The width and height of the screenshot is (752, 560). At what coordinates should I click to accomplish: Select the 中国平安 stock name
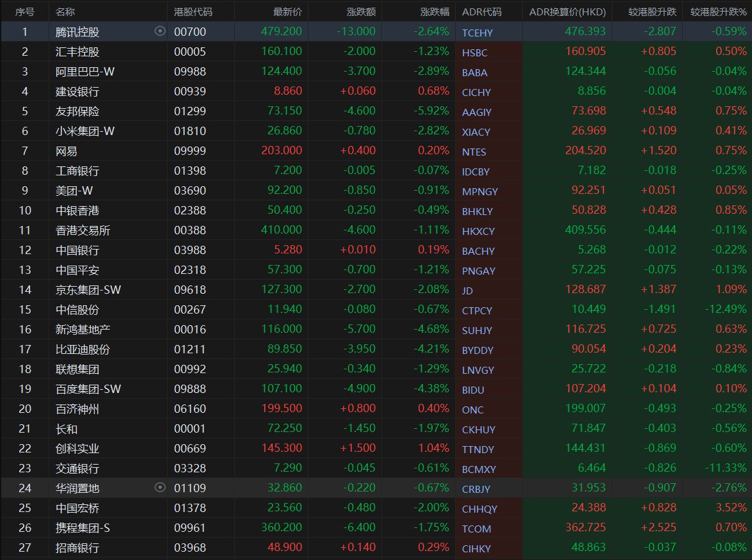pyautogui.click(x=77, y=270)
